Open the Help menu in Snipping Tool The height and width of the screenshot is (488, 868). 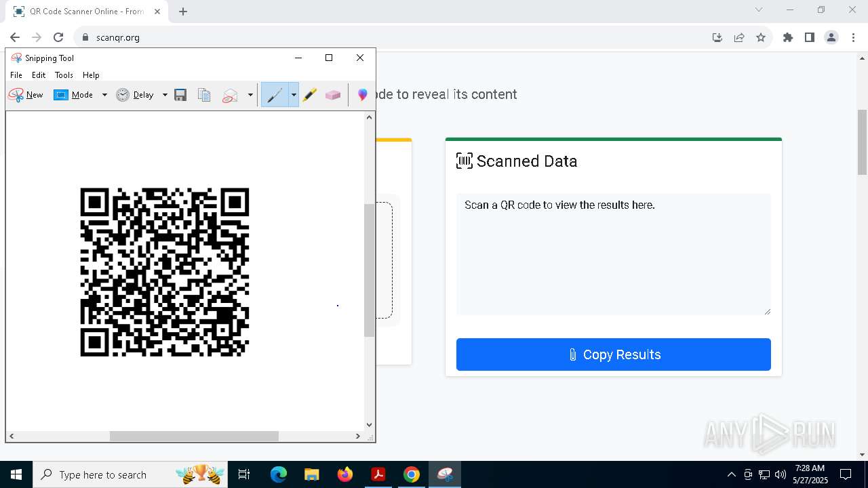coord(91,75)
